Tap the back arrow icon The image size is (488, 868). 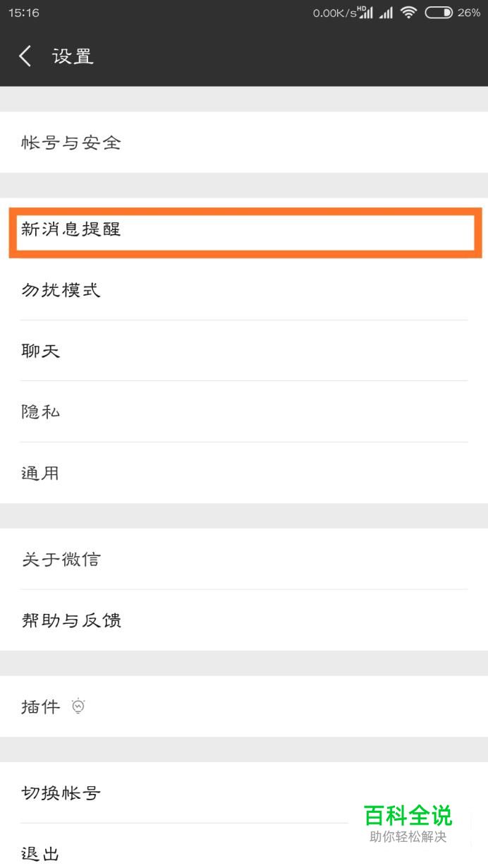point(25,56)
